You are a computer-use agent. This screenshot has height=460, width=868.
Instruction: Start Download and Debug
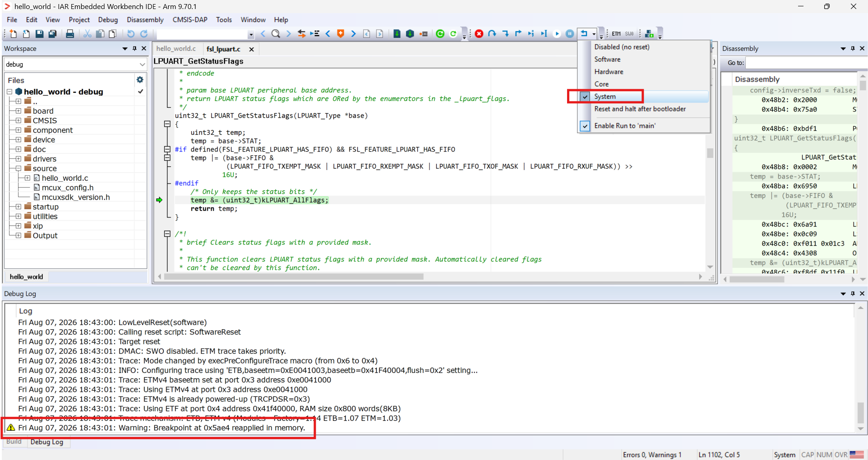tap(440, 34)
